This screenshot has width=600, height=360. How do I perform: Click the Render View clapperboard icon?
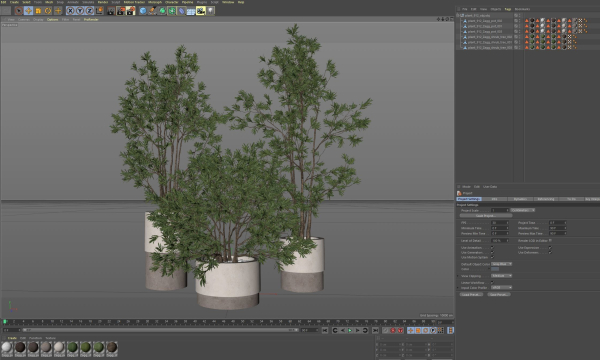pyautogui.click(x=111, y=11)
